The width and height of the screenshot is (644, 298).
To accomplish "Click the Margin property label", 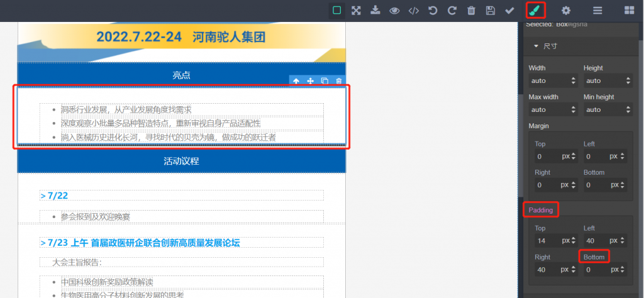I will [538, 126].
